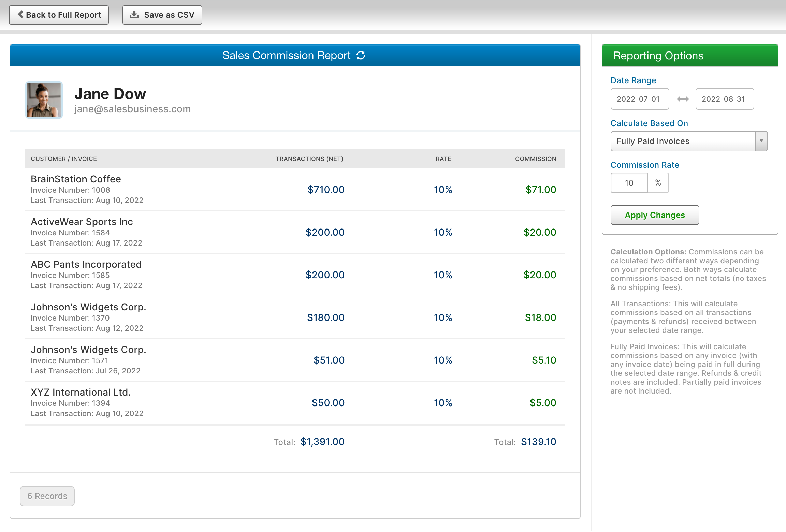Click Back to Full Report button
786x532 pixels.
[59, 15]
